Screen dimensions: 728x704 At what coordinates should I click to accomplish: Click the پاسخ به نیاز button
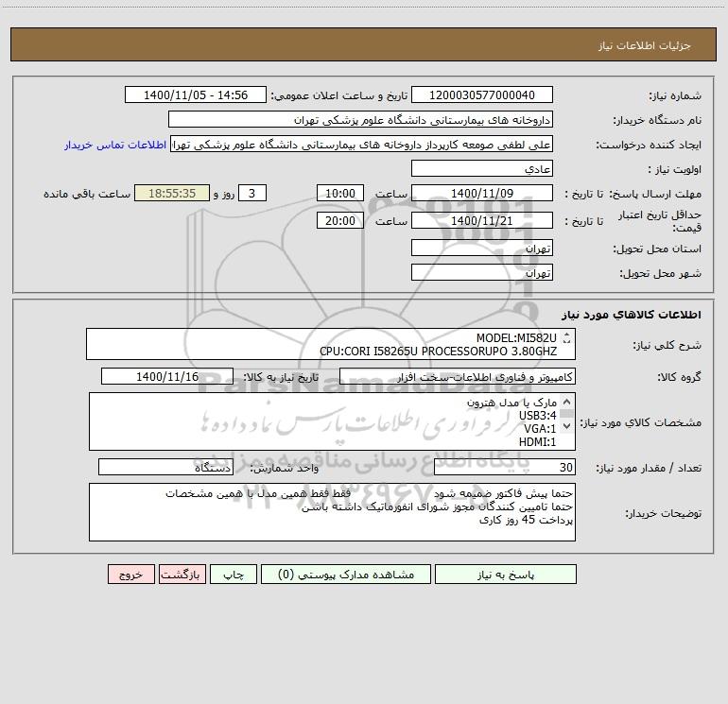coord(505,575)
